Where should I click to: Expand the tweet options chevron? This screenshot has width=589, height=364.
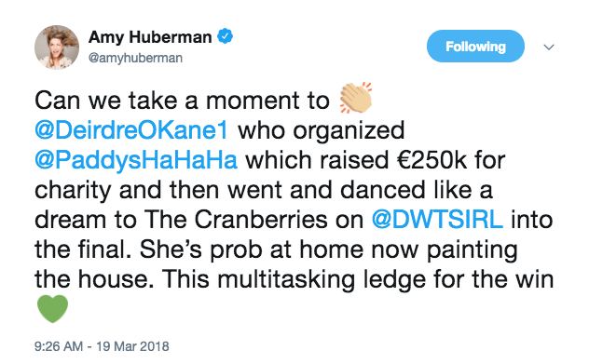point(549,47)
